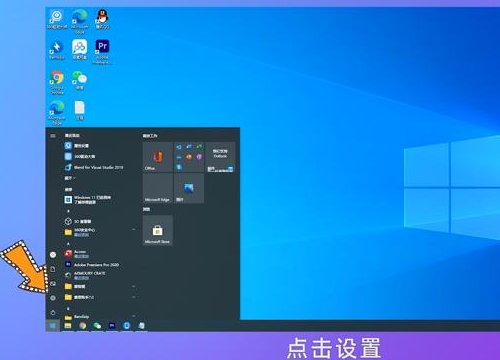The height and width of the screenshot is (360, 500).
Task: Launch 3D Viewer from the app list
Action: (x=78, y=221)
